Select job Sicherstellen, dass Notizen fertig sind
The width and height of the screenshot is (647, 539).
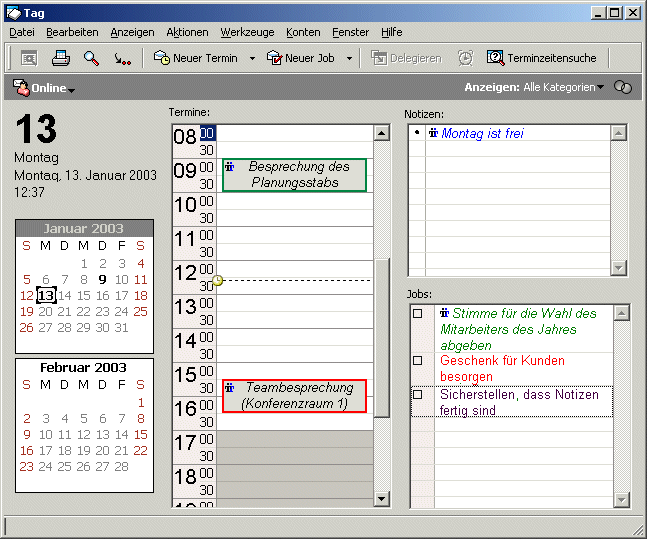(519, 402)
